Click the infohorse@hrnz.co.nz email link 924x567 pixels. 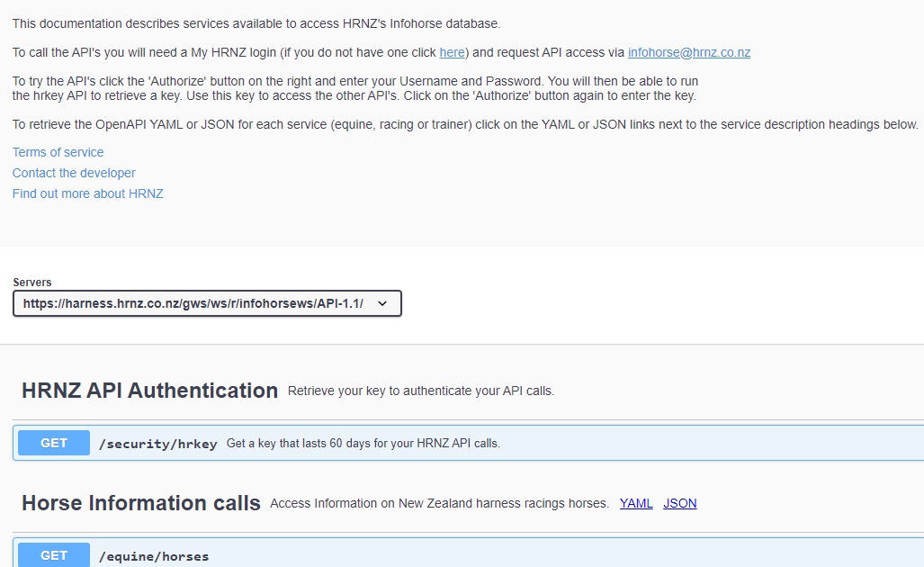pyautogui.click(x=689, y=52)
